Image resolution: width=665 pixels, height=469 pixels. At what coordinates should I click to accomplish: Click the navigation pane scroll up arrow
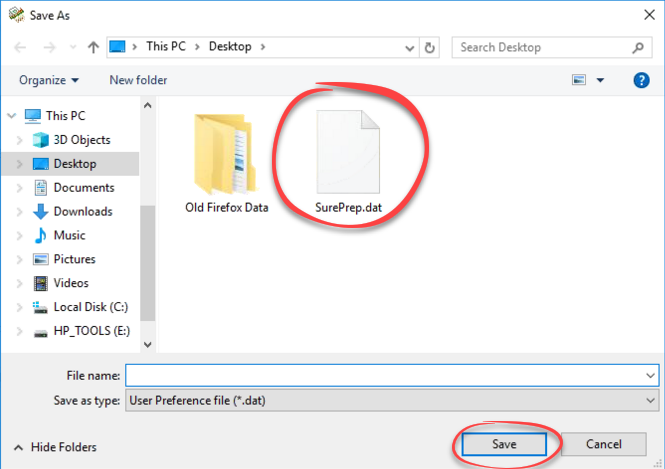(148, 105)
